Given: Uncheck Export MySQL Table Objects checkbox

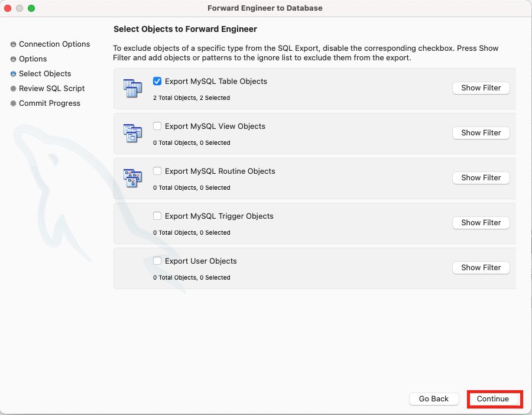Looking at the screenshot, I should (157, 81).
